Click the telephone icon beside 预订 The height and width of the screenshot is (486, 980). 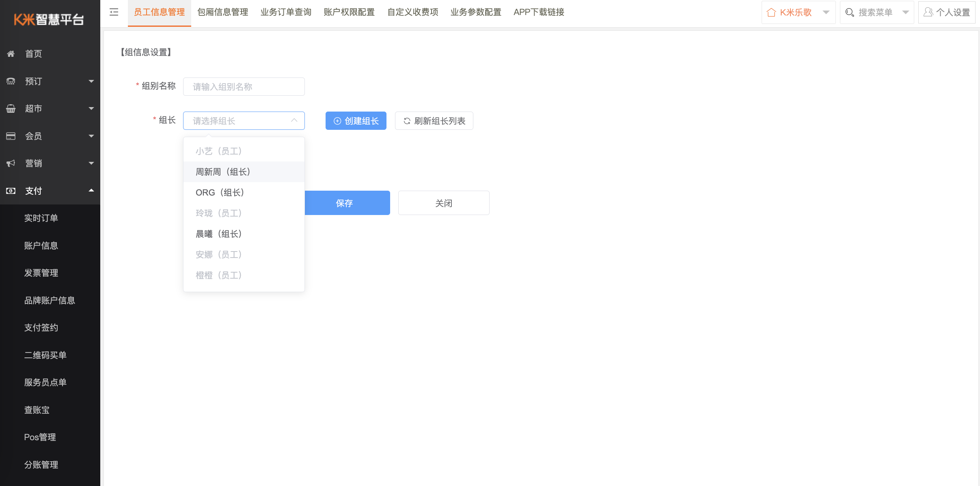11,81
